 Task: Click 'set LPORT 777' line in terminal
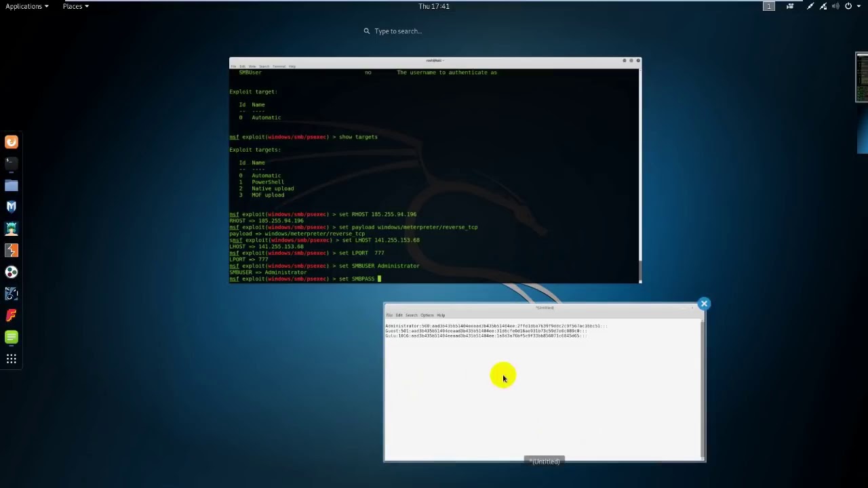307,253
